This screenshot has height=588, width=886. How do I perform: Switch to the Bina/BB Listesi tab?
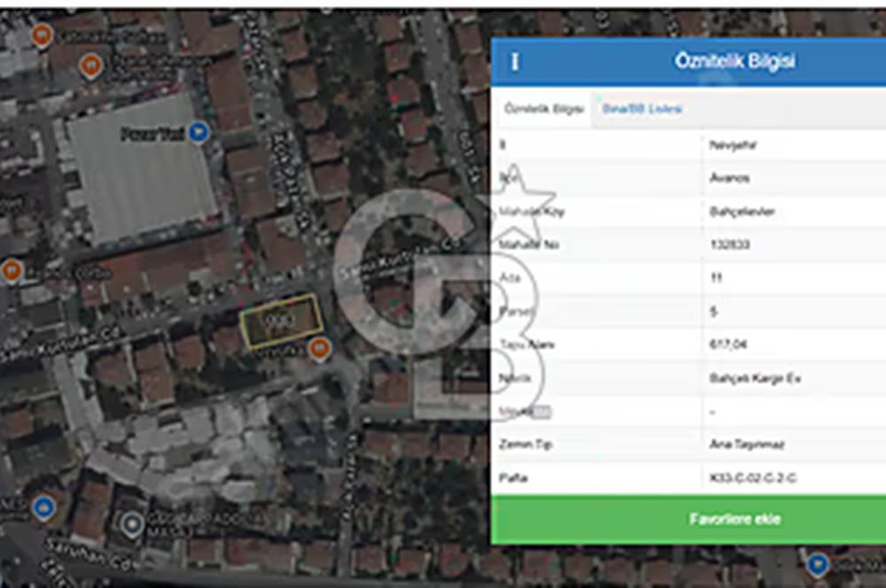(x=641, y=109)
